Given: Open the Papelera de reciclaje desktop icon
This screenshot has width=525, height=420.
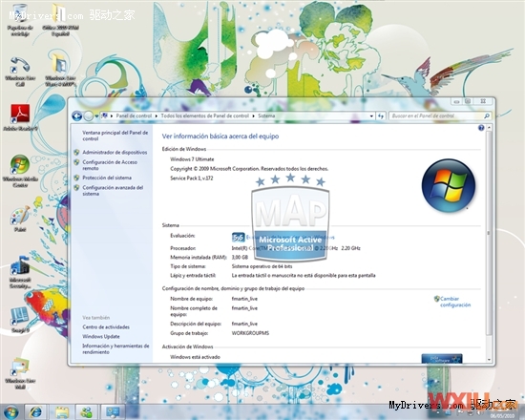Looking at the screenshot, I should pos(20,20).
